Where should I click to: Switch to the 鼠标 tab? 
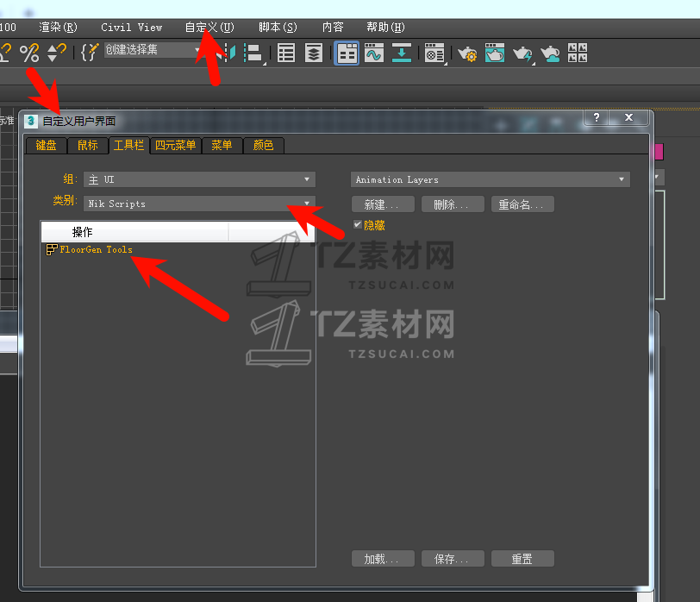click(x=88, y=145)
